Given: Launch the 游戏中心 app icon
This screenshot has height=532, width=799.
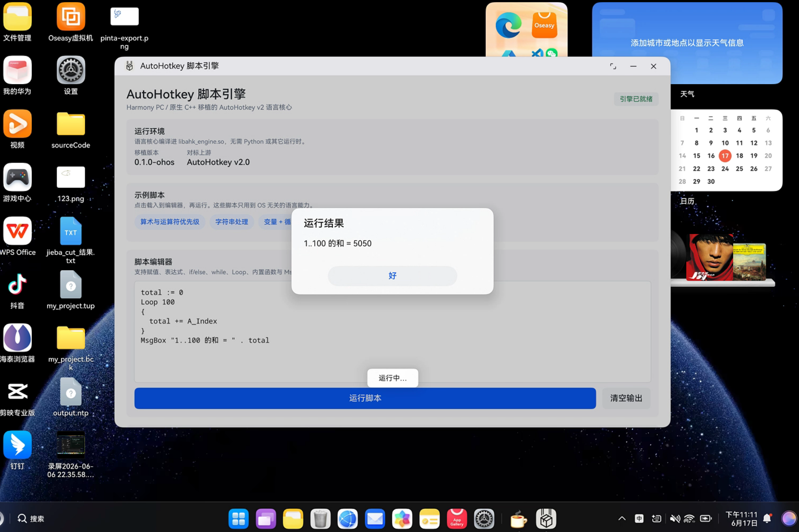Looking at the screenshot, I should coord(17,177).
